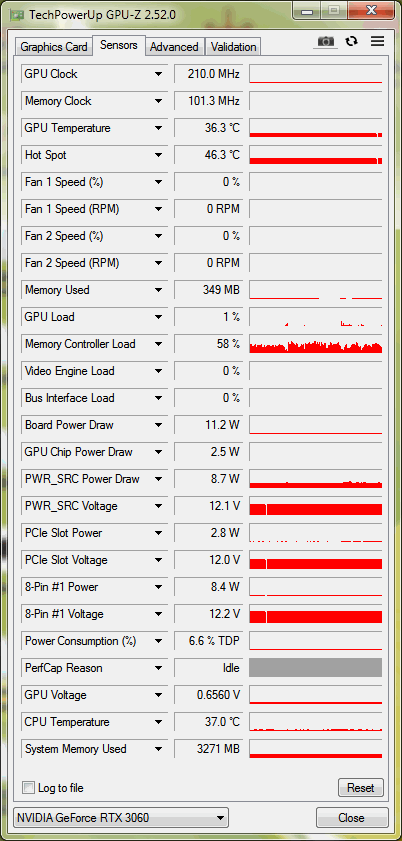Open the hamburger menu icon
The image size is (402, 841).
377,41
